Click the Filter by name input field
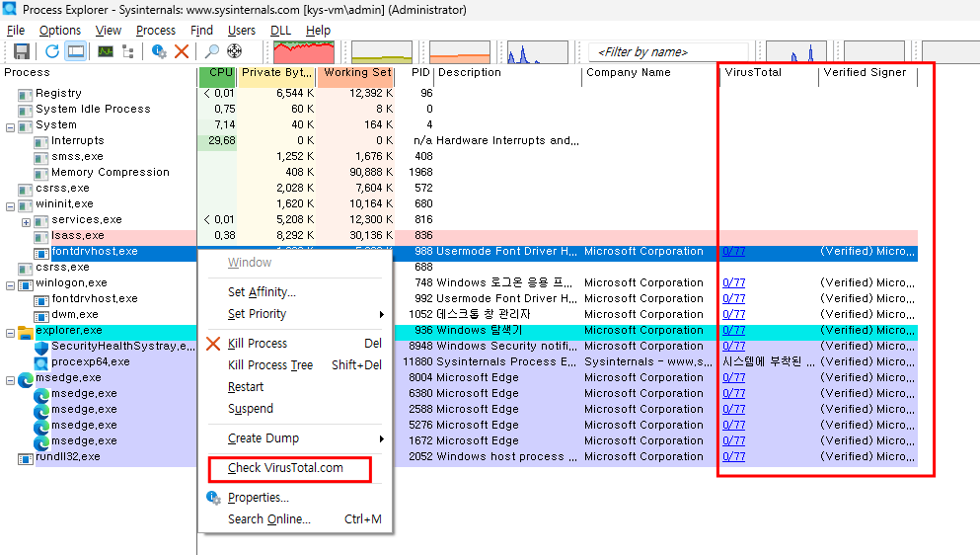Viewport: 980px width, 555px height. point(667,52)
